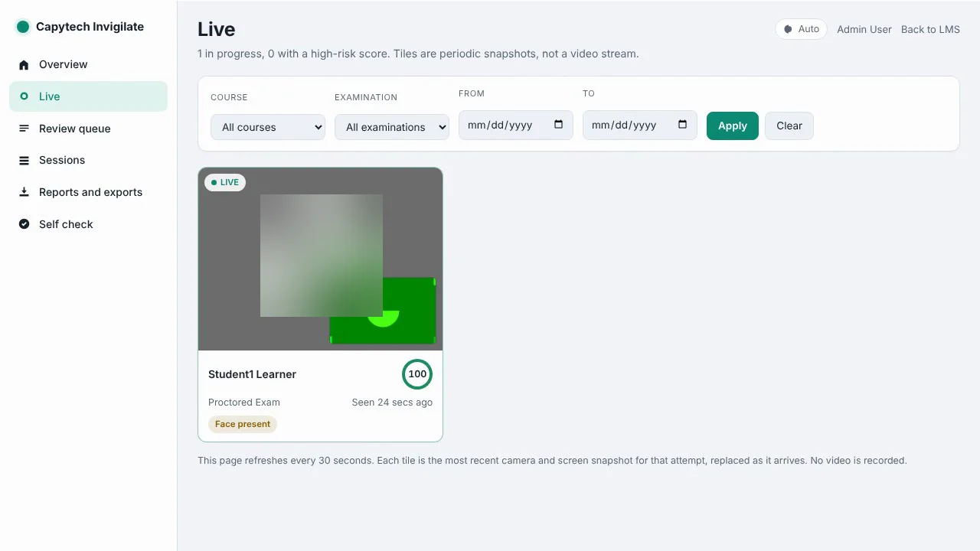
Task: Click the Seen 24 secs ago text
Action: [x=392, y=402]
